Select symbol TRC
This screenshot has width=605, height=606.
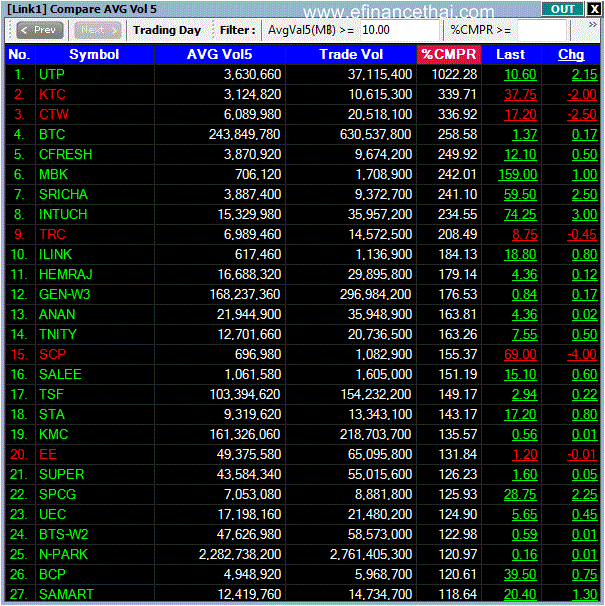52,235
